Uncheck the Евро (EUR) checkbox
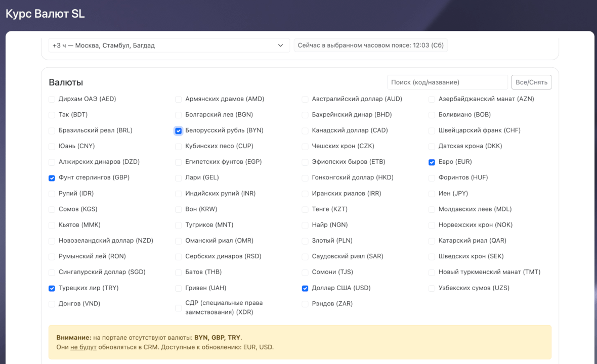 [432, 162]
